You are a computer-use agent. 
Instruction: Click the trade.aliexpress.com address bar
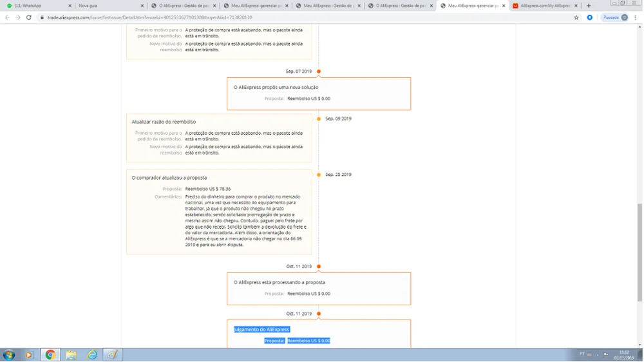pos(304,17)
